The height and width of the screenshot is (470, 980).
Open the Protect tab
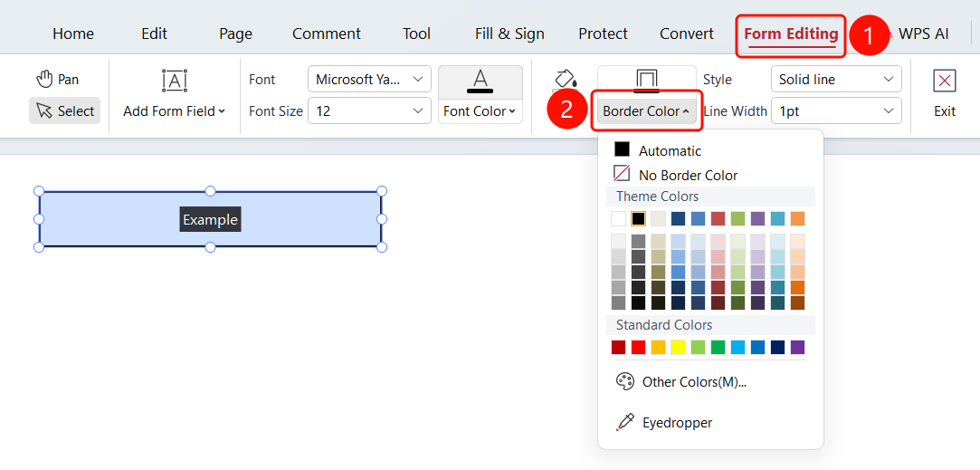604,34
